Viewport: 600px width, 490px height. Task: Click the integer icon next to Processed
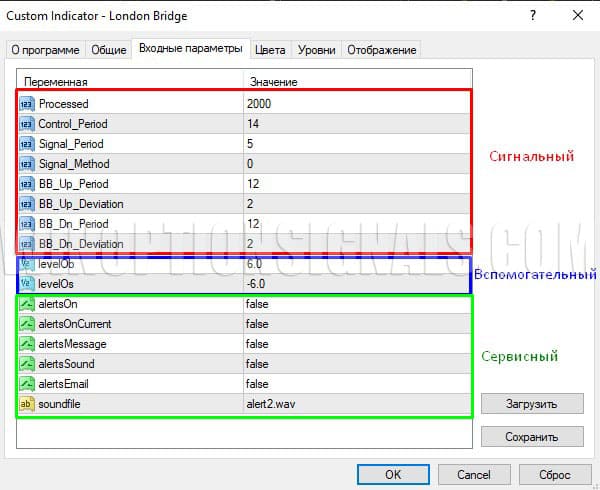pyautogui.click(x=27, y=104)
